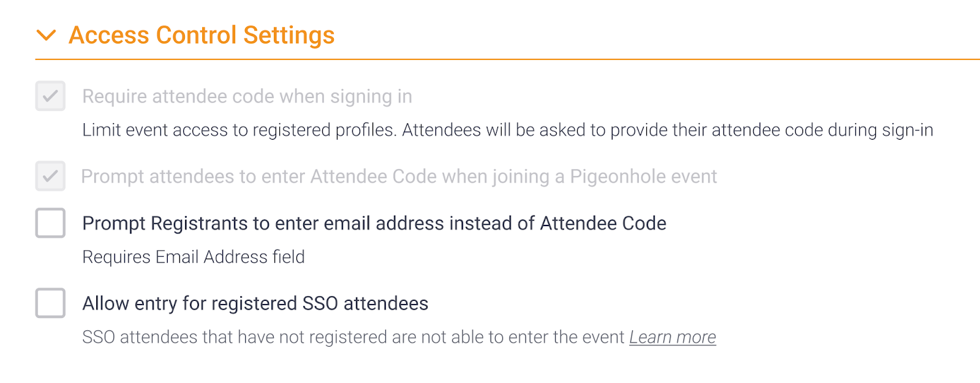Click 'Limit event access to registered profiles' description
Image resolution: width=980 pixels, height=383 pixels.
[507, 130]
